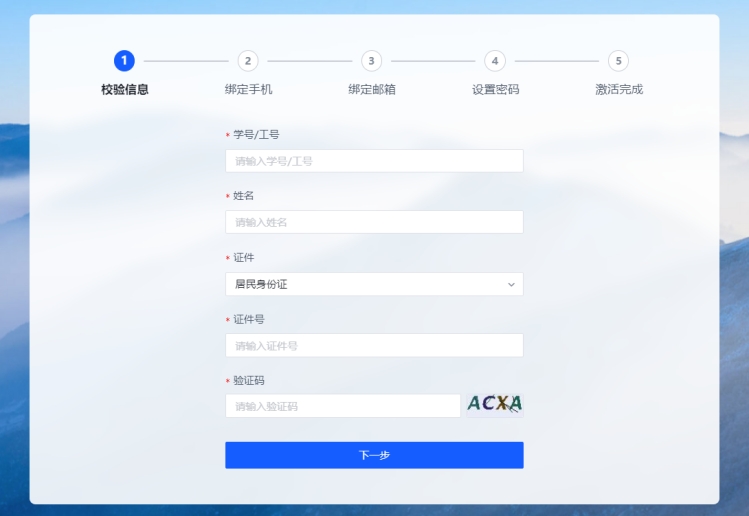The width and height of the screenshot is (749, 516).
Task: Click the 激活完成 step label
Action: [x=619, y=89]
